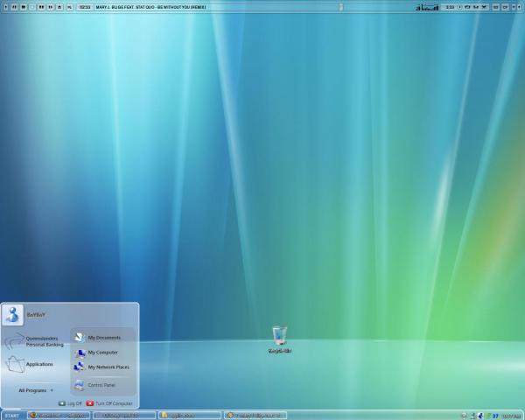Open My Documents from Start menu
525x420 pixels.
102,337
